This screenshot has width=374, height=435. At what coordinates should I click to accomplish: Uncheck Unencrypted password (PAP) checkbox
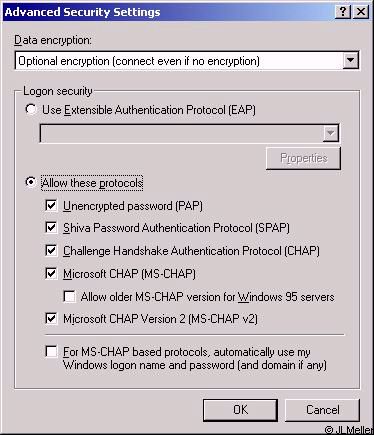point(51,205)
